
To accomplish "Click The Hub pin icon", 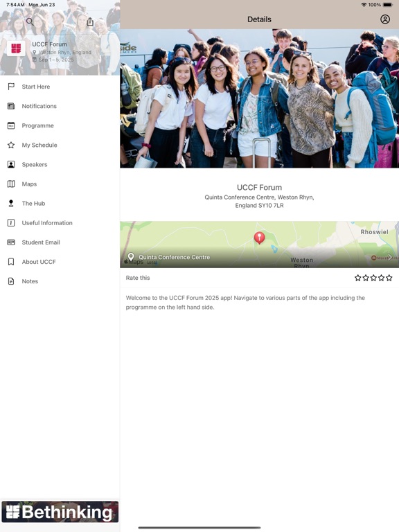I will coord(11,203).
